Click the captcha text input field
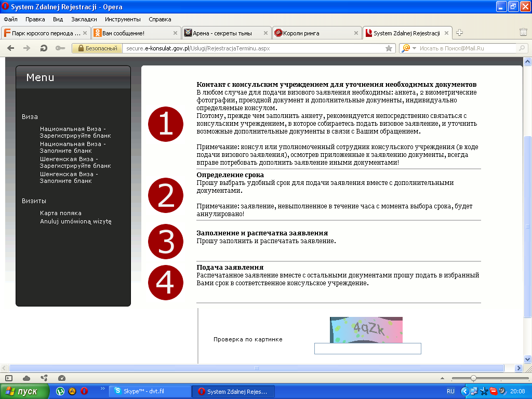 367,349
